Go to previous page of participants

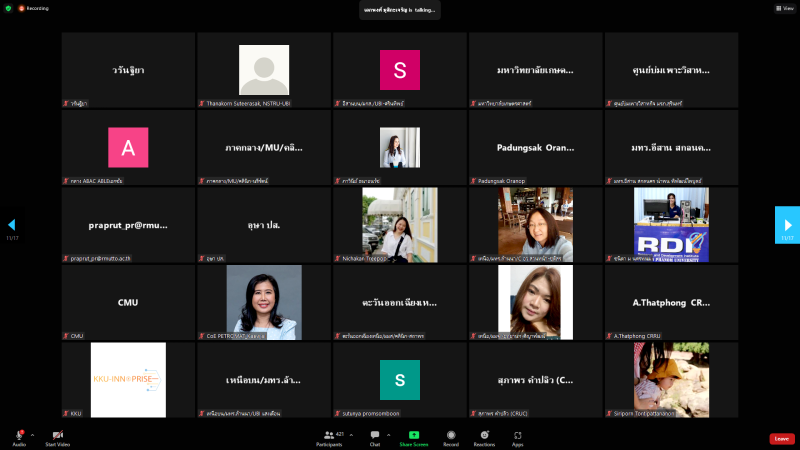point(12,225)
